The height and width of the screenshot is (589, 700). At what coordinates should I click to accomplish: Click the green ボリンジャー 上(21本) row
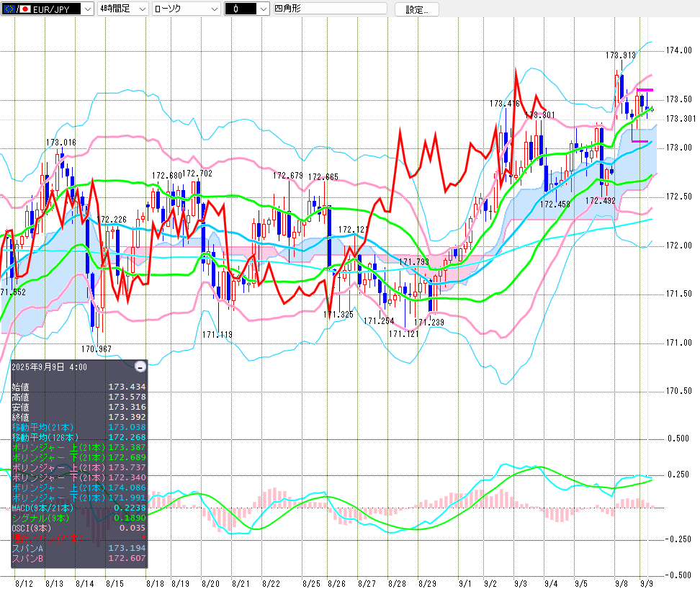(x=79, y=447)
